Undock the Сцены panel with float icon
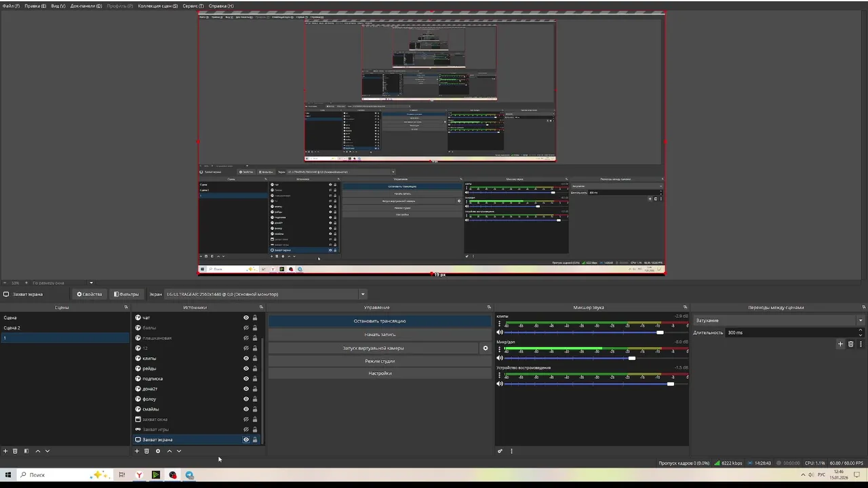This screenshot has height=488, width=868. (x=126, y=307)
